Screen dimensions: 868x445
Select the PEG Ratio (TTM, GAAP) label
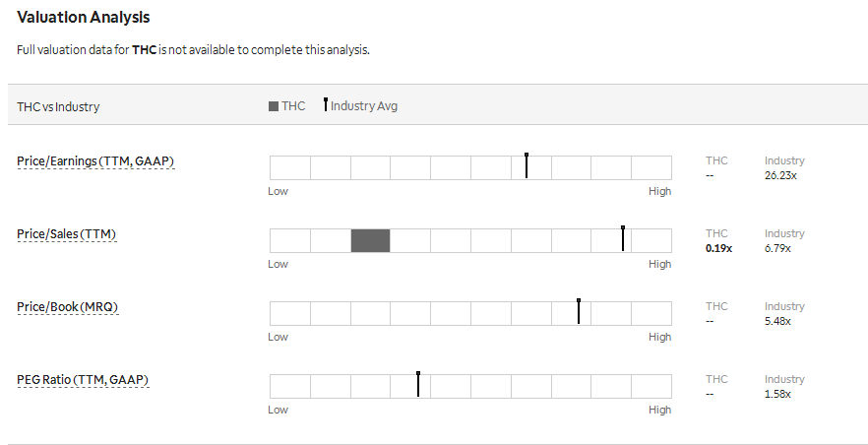pos(83,380)
